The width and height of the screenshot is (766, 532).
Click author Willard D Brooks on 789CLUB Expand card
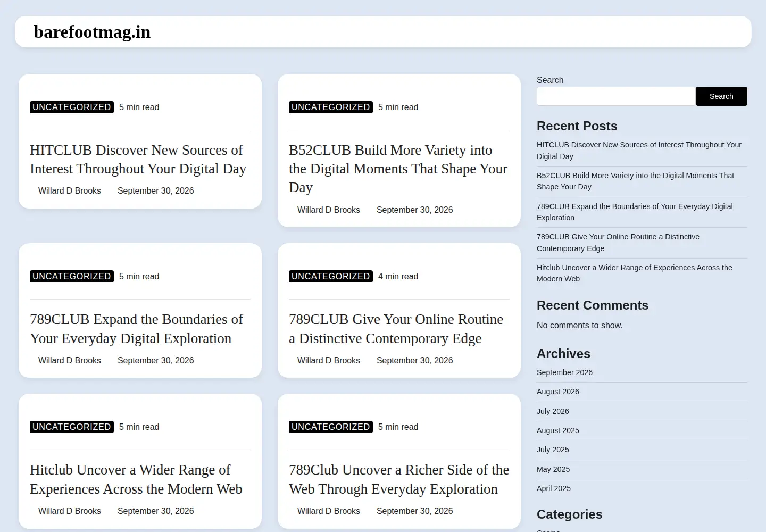70,360
